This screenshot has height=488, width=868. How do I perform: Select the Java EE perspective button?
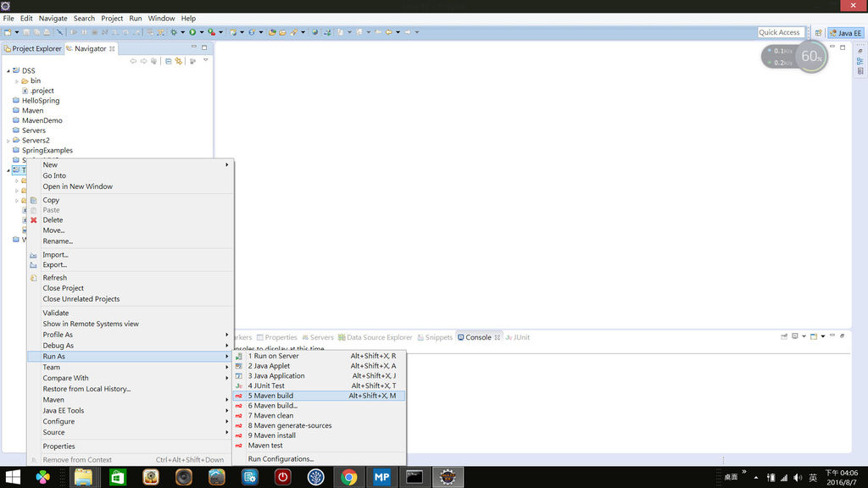click(845, 33)
